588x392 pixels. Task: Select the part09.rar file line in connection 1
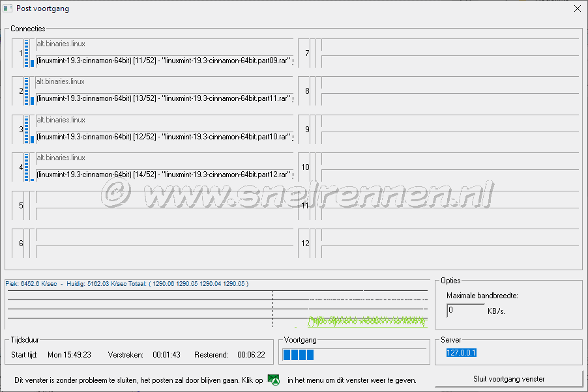coord(165,61)
